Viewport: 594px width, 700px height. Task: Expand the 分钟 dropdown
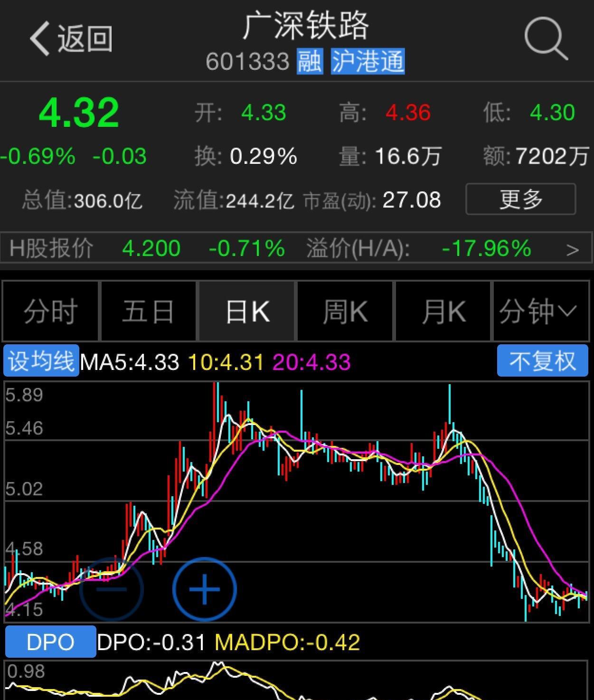click(541, 311)
